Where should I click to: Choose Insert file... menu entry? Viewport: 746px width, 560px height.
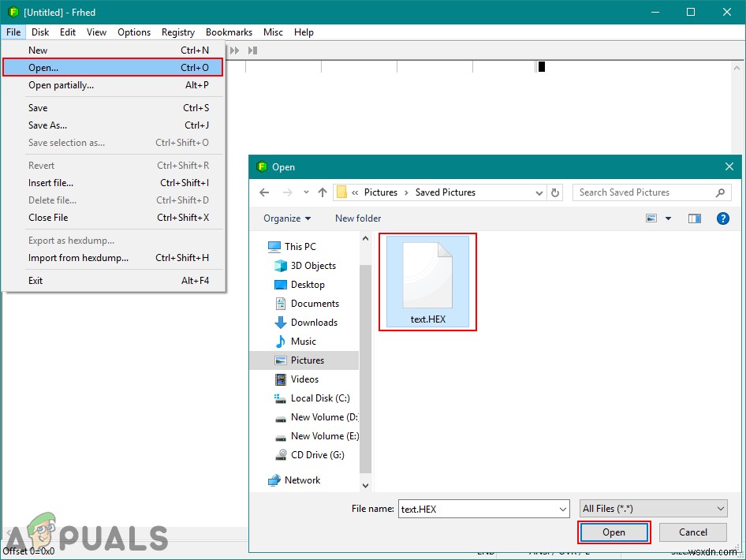click(113, 183)
